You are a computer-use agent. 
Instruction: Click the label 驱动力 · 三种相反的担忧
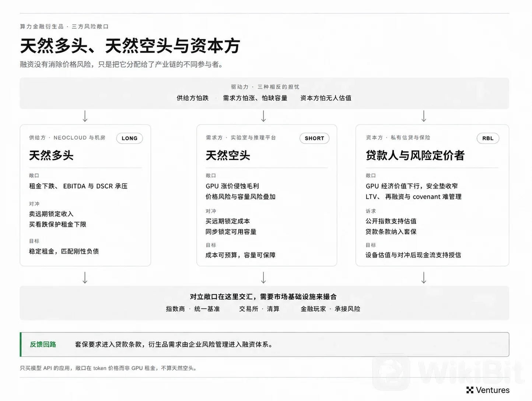pyautogui.click(x=265, y=87)
